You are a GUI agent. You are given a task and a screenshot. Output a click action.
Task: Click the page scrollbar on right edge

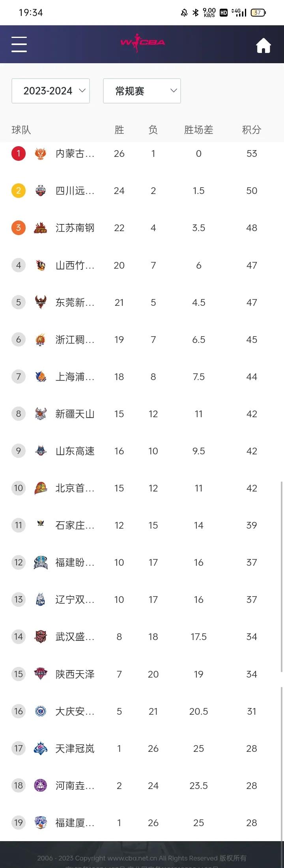tap(282, 576)
